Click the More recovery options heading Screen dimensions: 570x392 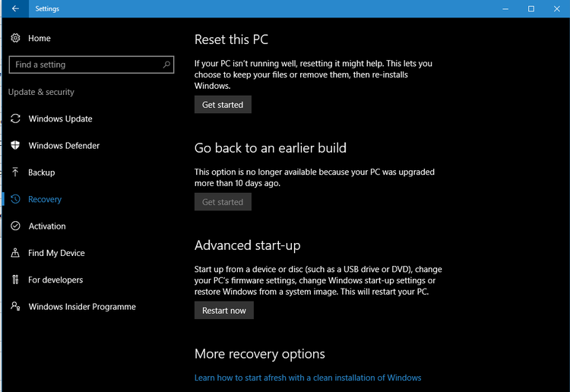[260, 354]
